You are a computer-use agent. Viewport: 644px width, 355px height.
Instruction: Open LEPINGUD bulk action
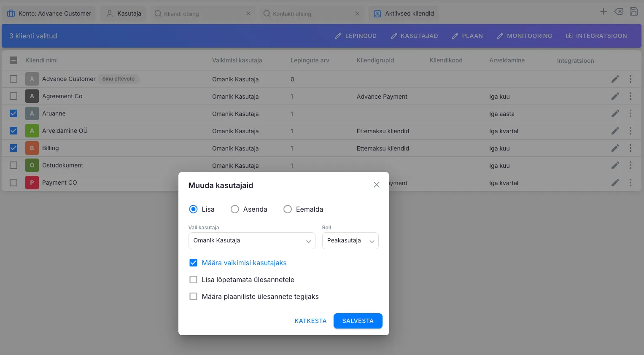click(356, 36)
